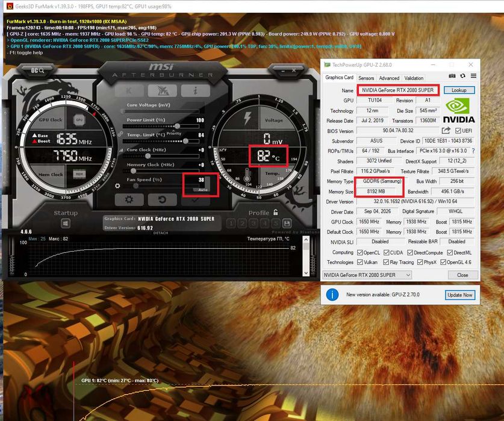Select Afterburner profile slot 5
Viewport: 504px width, 421px height.
coord(275,223)
